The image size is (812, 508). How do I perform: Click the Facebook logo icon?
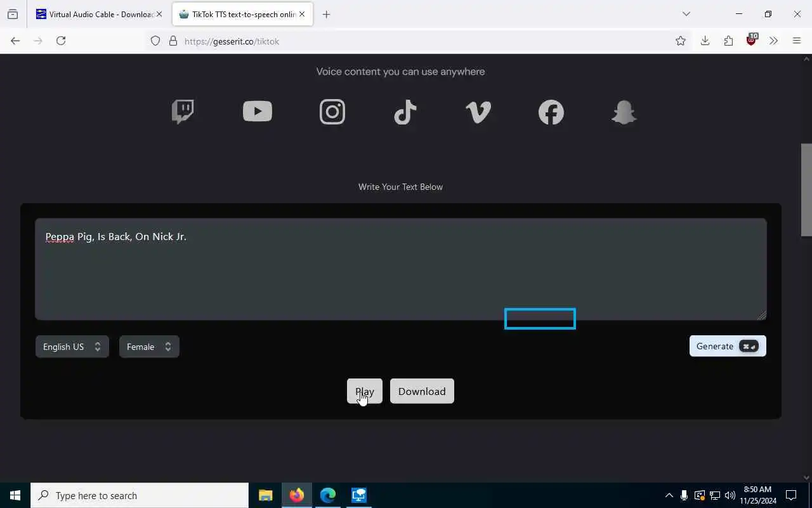[551, 112]
